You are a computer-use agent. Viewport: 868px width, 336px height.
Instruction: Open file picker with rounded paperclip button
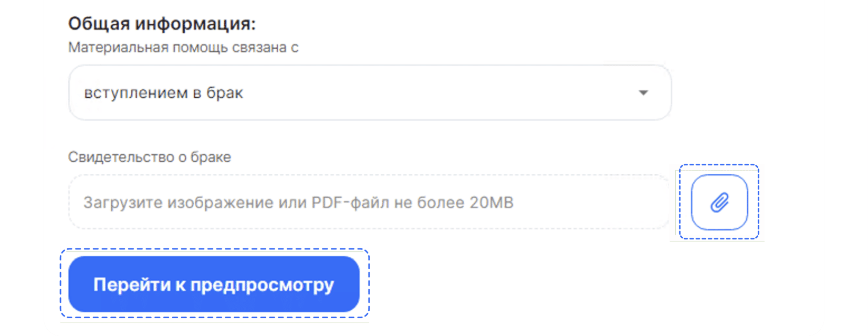click(719, 202)
